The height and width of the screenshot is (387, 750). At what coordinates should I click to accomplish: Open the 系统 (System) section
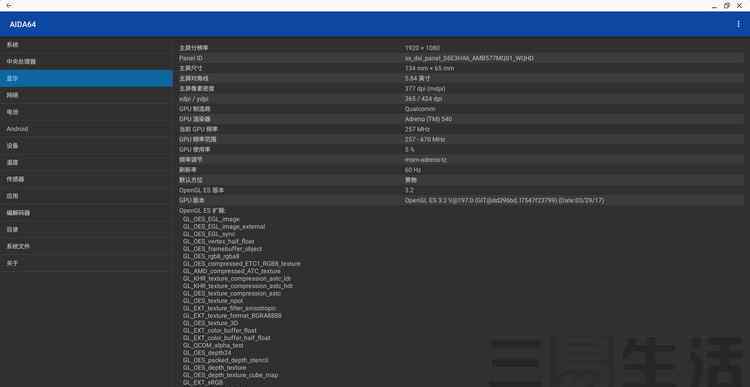pos(86,45)
